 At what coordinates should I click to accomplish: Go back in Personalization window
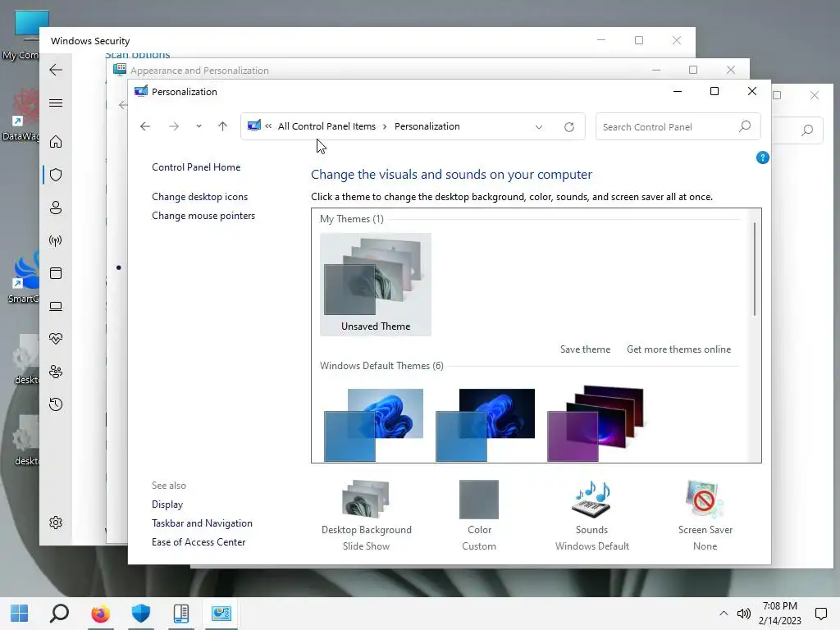144,126
